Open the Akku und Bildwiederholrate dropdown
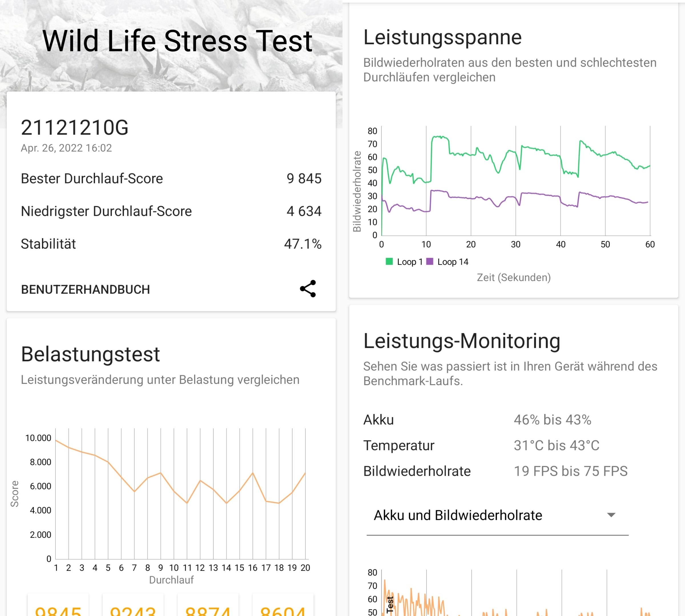Viewport: 685px width, 616px height. pos(497,516)
